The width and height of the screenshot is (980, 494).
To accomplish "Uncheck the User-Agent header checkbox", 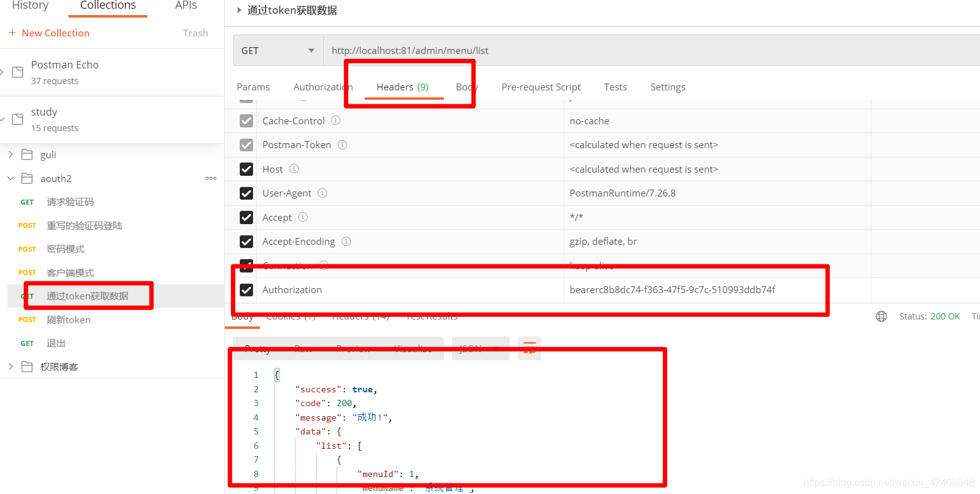I will (x=247, y=193).
